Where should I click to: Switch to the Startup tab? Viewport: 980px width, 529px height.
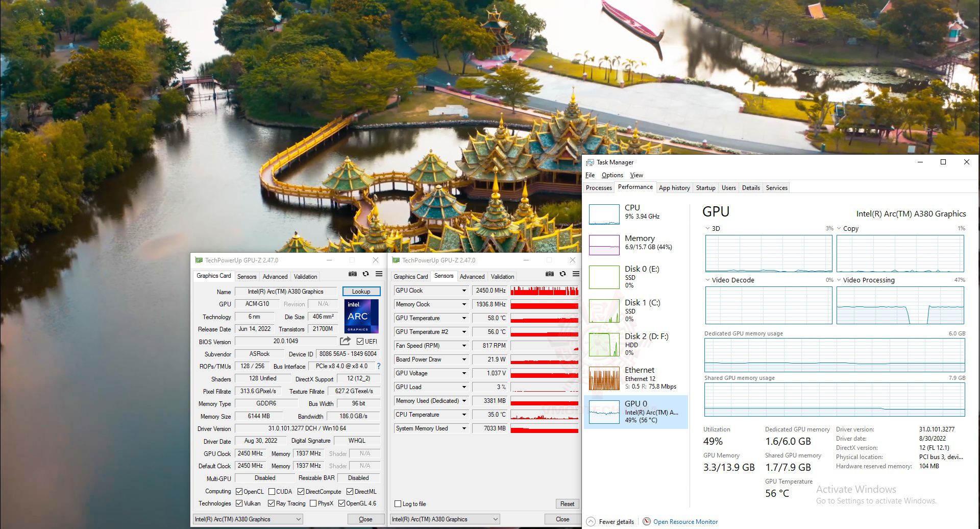coord(706,188)
